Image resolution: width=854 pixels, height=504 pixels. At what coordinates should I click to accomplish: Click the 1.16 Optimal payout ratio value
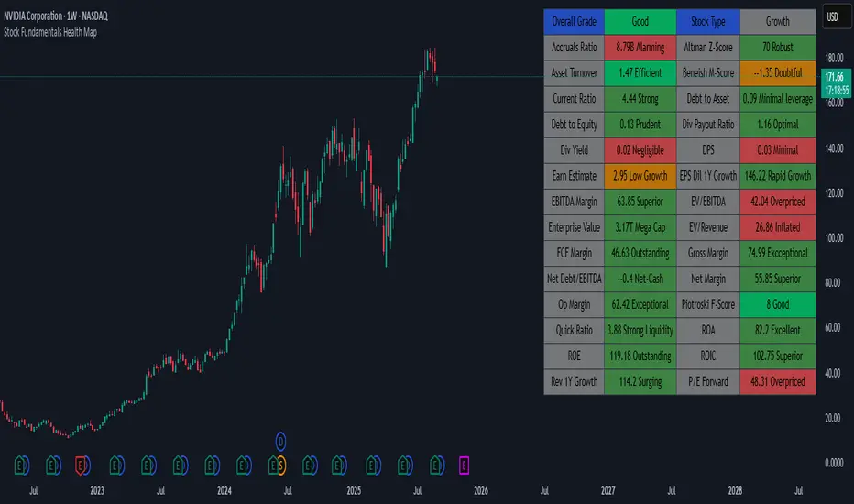(x=778, y=125)
